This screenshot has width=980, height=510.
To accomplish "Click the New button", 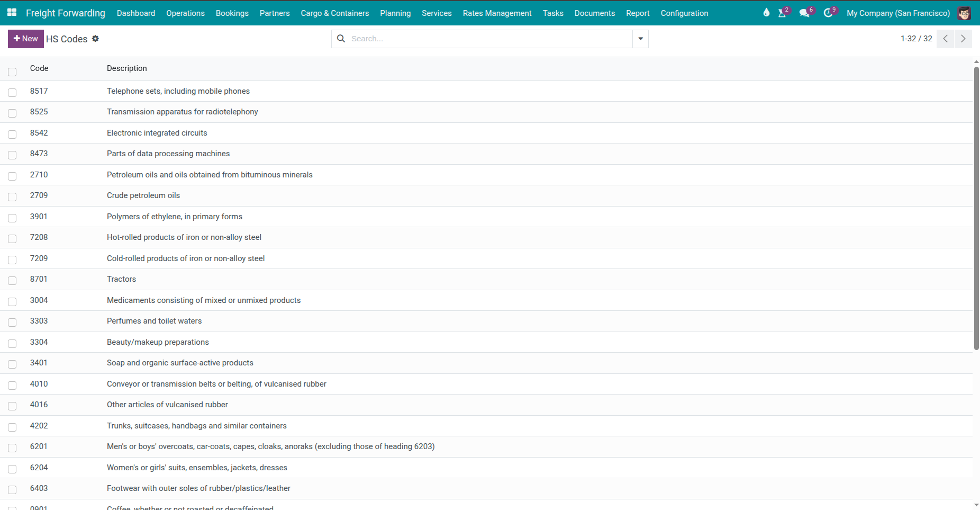I will (x=26, y=39).
